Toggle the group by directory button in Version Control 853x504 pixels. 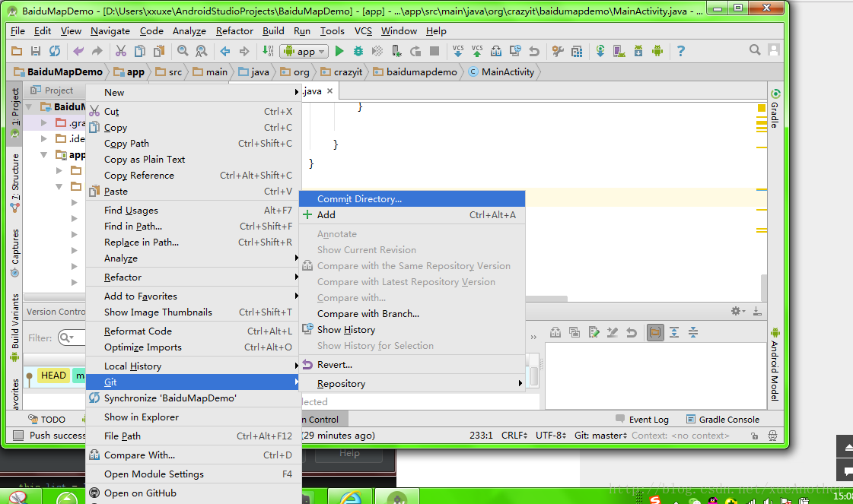655,332
